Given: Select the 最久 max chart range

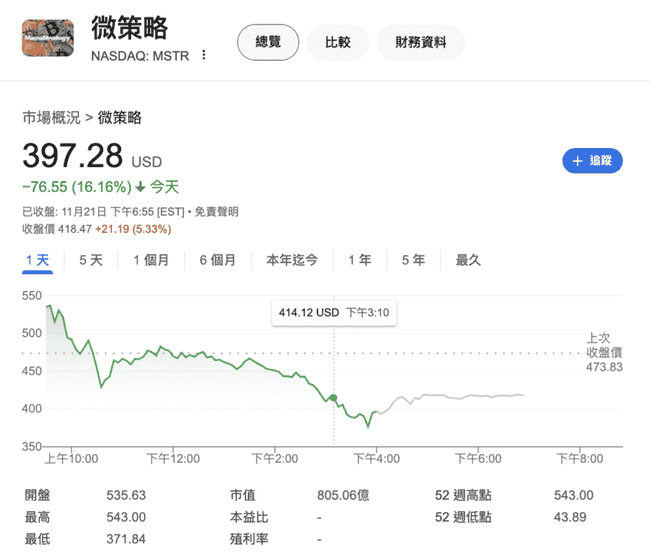Looking at the screenshot, I should tap(468, 260).
